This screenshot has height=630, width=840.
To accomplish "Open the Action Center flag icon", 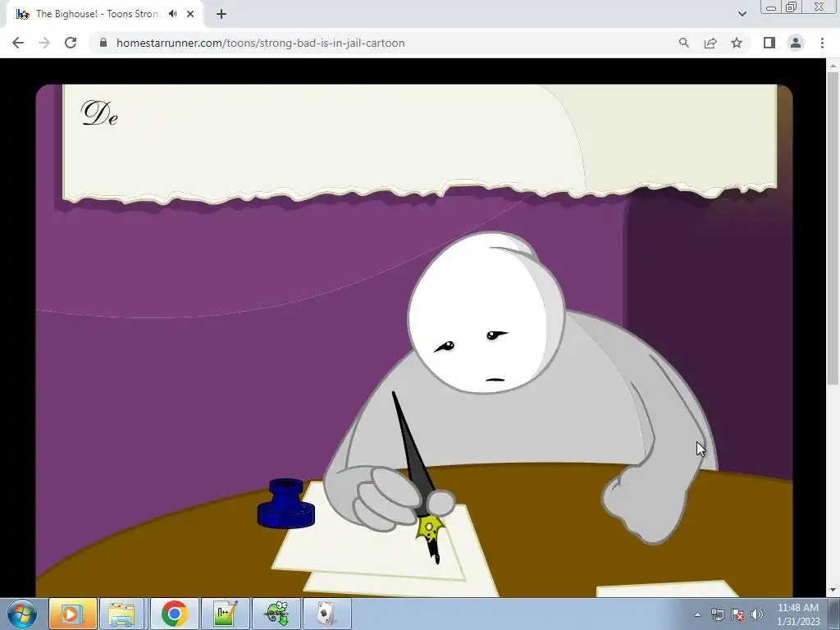I will click(x=737, y=614).
